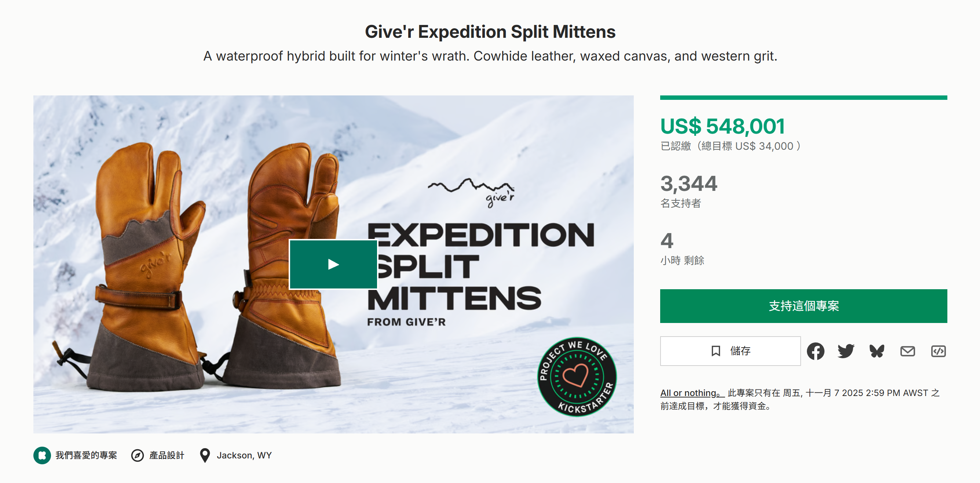Open the All or nothing link

692,393
